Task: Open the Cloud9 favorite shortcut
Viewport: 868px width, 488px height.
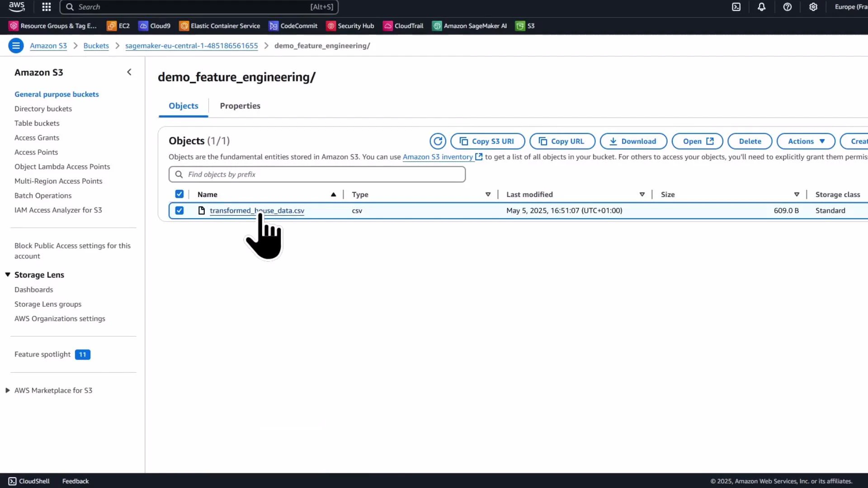Action: (154, 26)
